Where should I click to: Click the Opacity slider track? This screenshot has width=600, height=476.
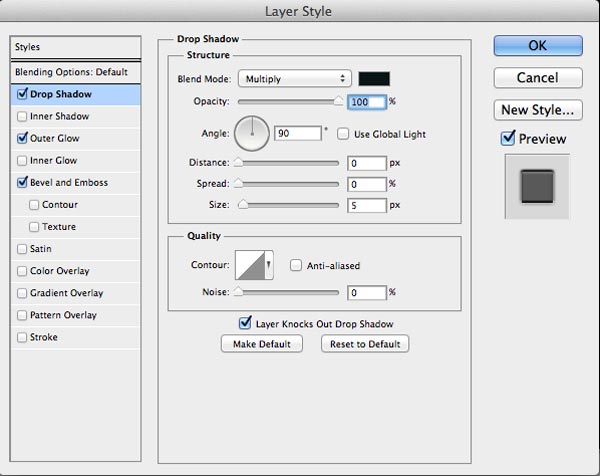286,102
